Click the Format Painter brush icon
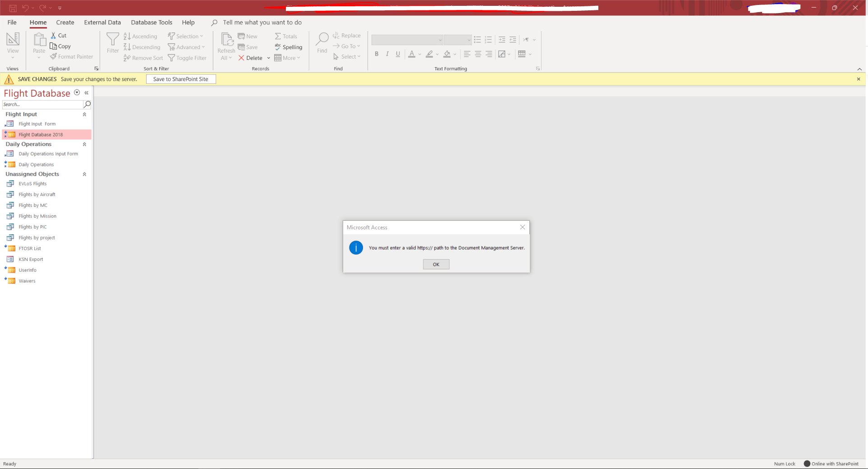Viewport: 868px width, 469px height. click(53, 57)
